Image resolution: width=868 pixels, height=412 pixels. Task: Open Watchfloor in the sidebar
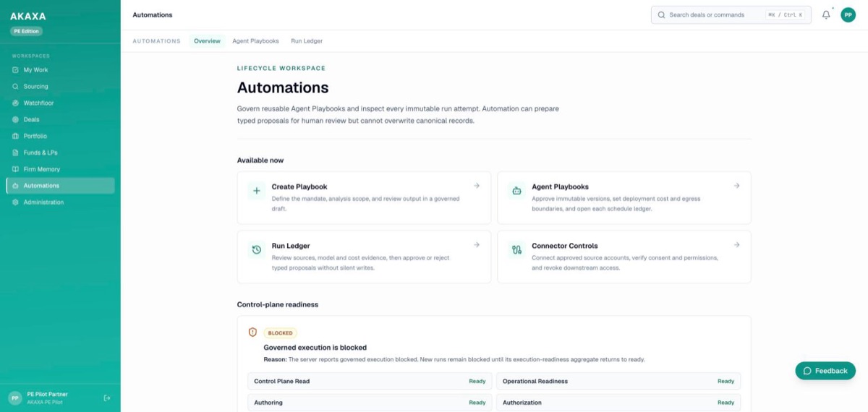click(x=60, y=103)
